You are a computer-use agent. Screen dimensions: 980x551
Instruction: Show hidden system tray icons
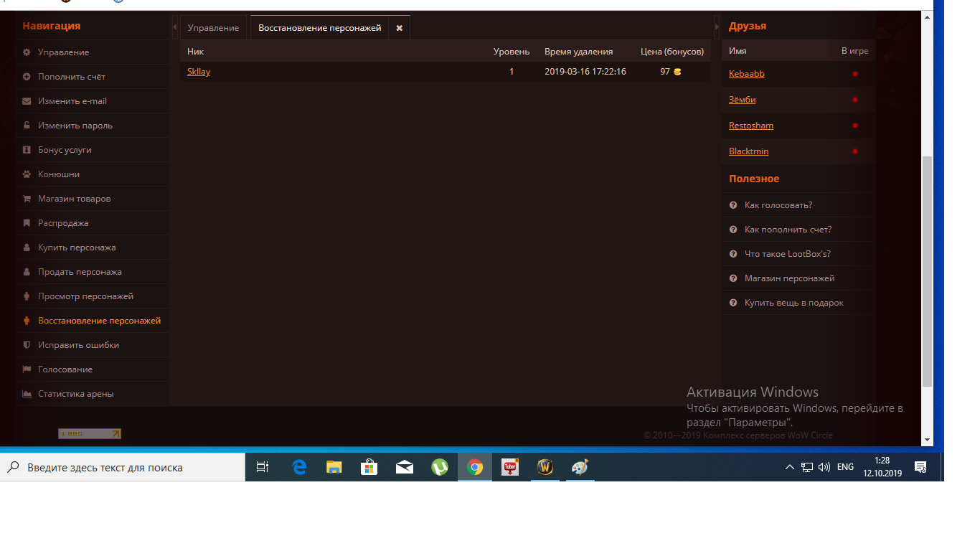click(789, 467)
